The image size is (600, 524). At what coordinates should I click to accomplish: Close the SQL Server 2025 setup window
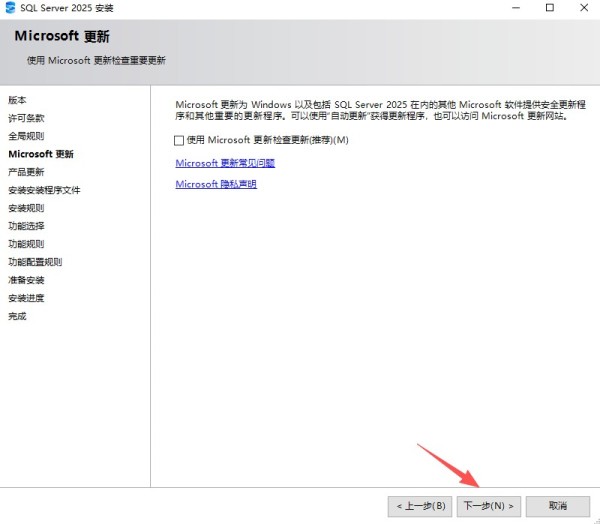pos(584,8)
